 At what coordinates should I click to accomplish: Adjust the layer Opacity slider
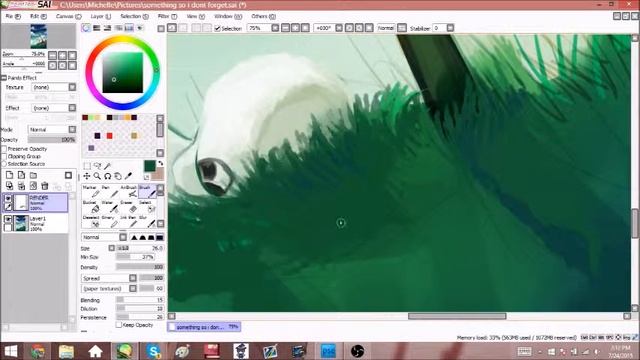click(x=52, y=140)
